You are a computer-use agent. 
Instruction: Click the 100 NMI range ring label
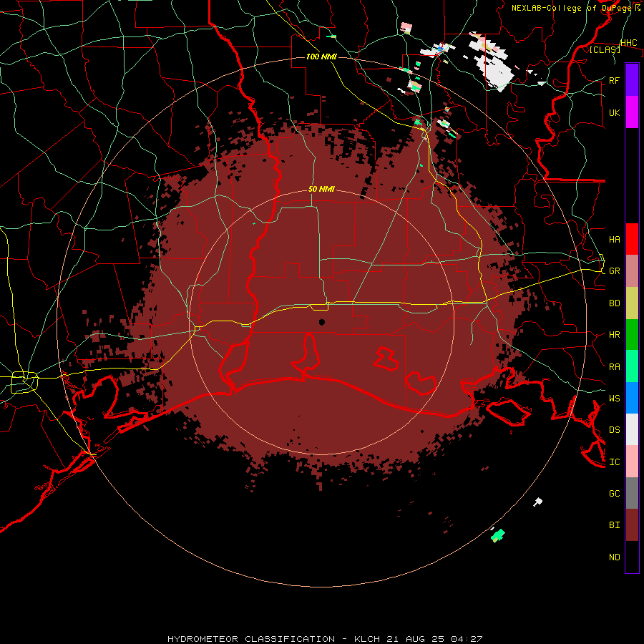tap(321, 57)
